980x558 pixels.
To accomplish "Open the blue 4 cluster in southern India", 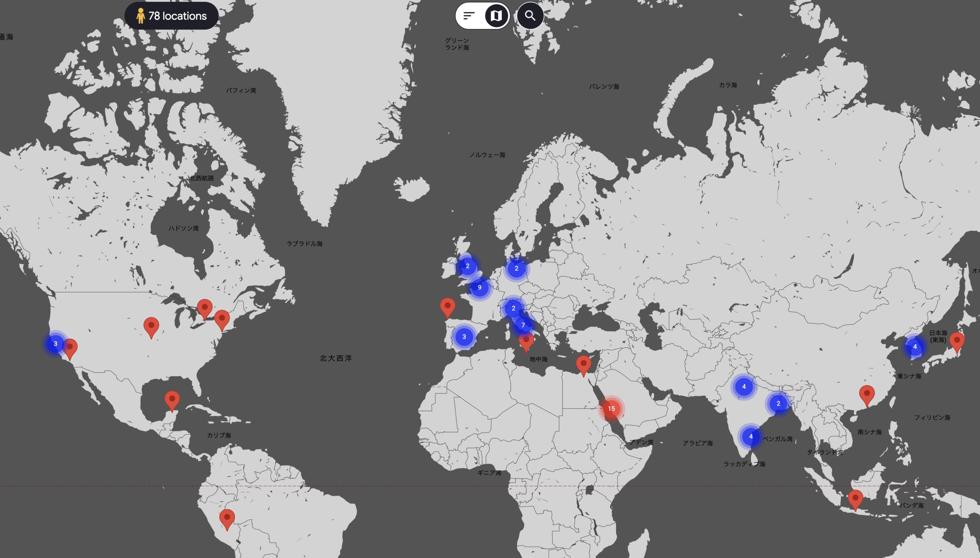I will pos(751,436).
